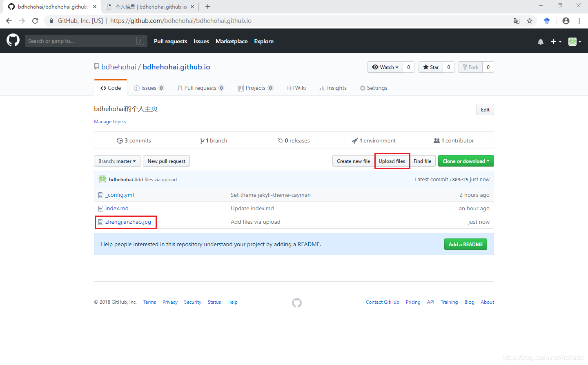Open the footer Contact GitHub link
The image size is (588, 365).
pyautogui.click(x=383, y=302)
